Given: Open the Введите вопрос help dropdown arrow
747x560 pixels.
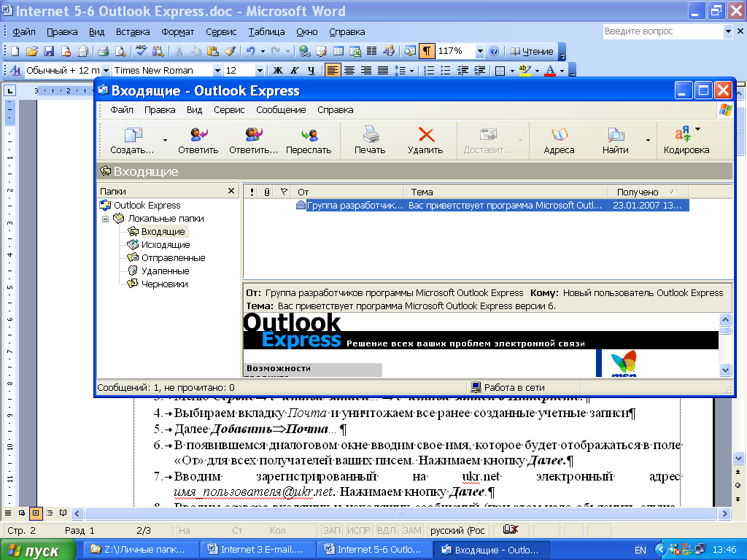Looking at the screenshot, I should [728, 31].
